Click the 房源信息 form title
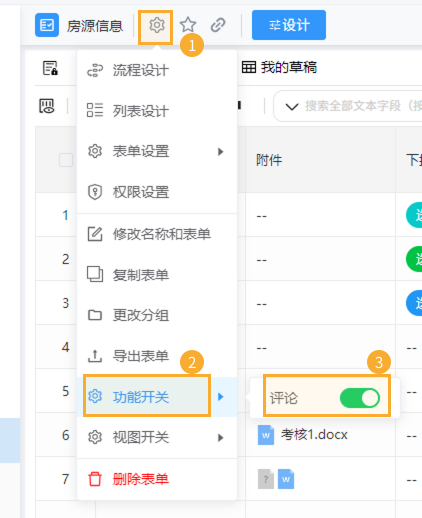The image size is (422, 518). (95, 26)
